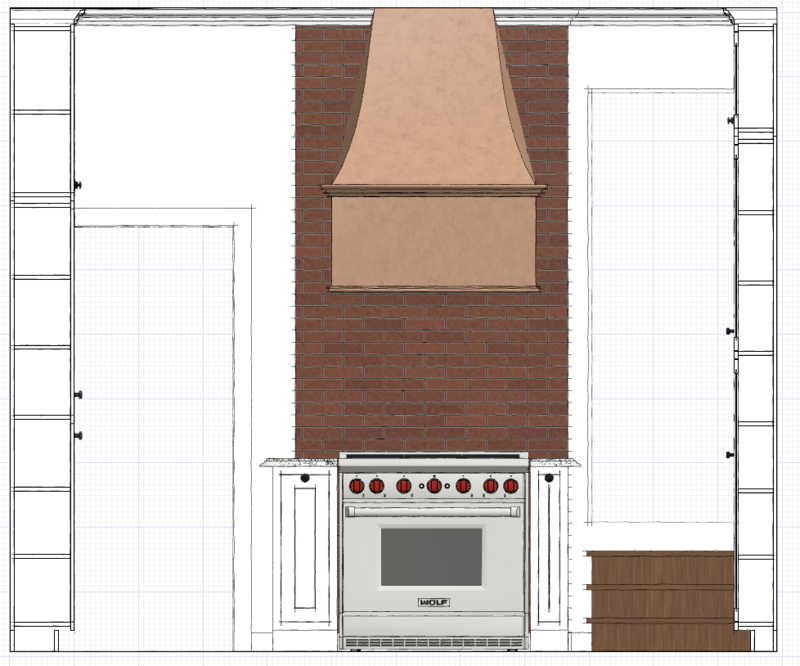Select the base cabinet door left of range
The image size is (800, 666).
(x=305, y=549)
